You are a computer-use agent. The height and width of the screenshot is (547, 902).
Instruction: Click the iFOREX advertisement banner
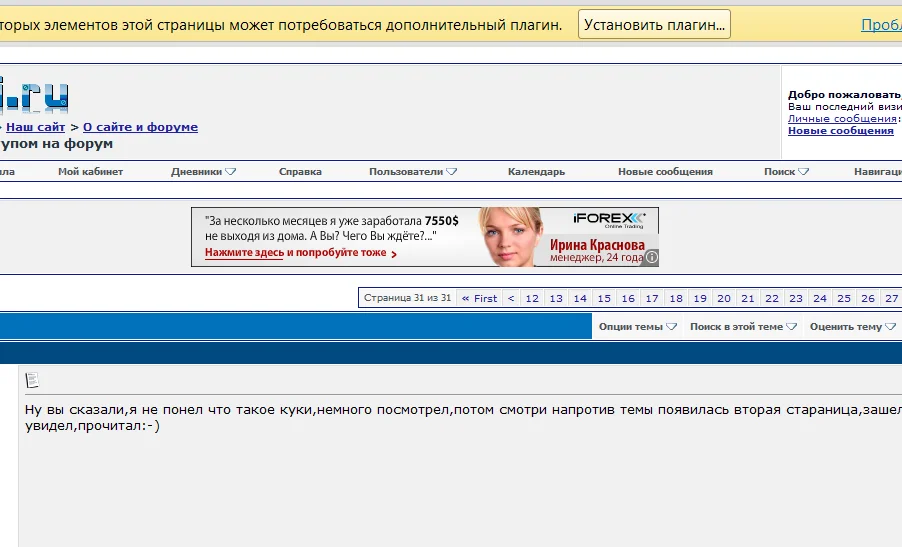coord(425,237)
